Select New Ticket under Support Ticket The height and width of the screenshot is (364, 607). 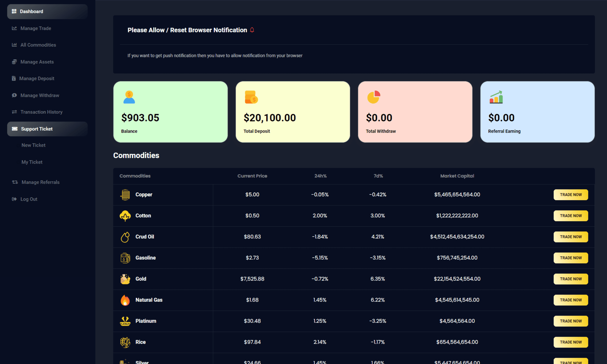tap(33, 145)
